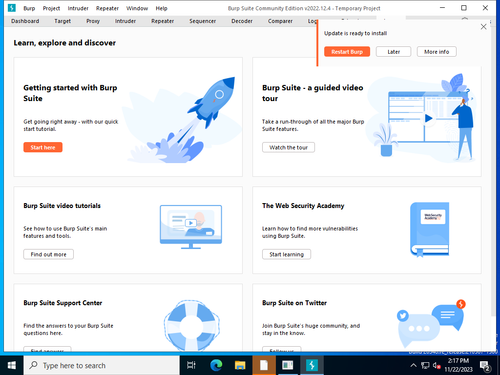
Task: Open the Window menu
Action: [x=137, y=8]
